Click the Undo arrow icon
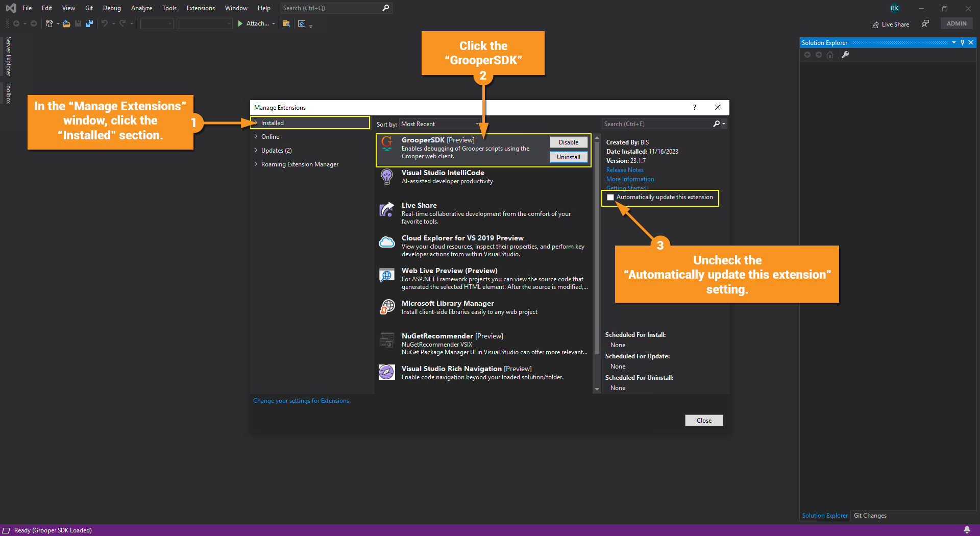The height and width of the screenshot is (536, 980). tap(105, 23)
